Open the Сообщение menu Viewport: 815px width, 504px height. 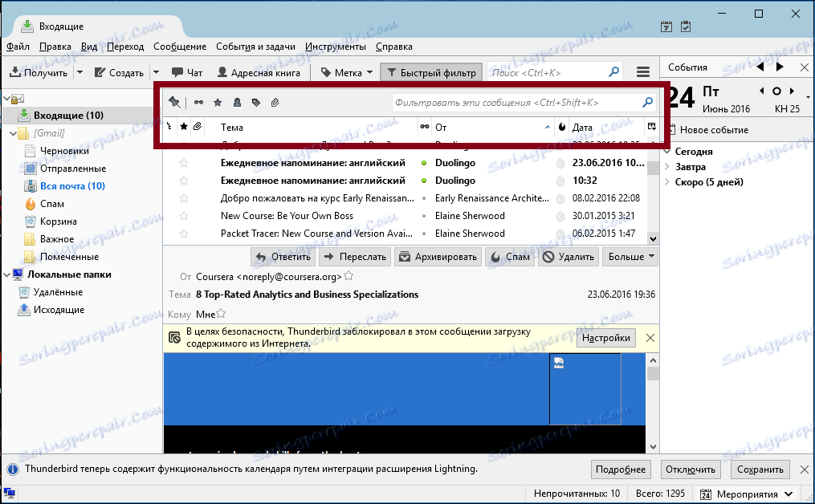(180, 47)
